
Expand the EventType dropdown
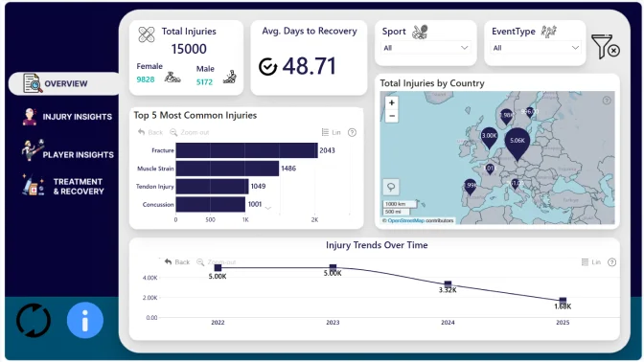click(x=536, y=48)
